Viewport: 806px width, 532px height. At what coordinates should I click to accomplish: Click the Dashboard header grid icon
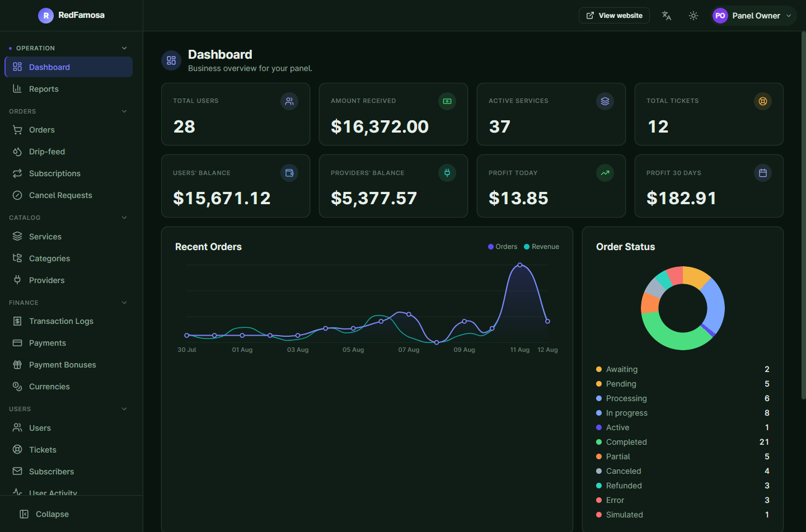(x=171, y=60)
